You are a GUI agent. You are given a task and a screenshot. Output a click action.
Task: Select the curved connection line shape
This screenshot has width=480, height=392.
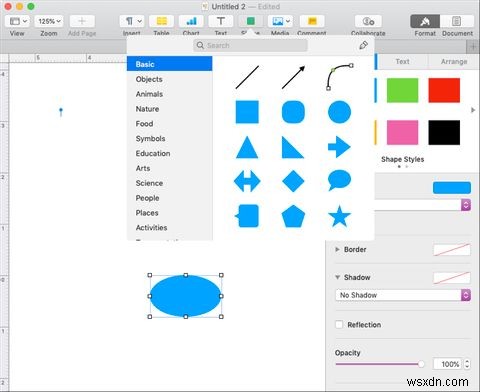click(339, 77)
